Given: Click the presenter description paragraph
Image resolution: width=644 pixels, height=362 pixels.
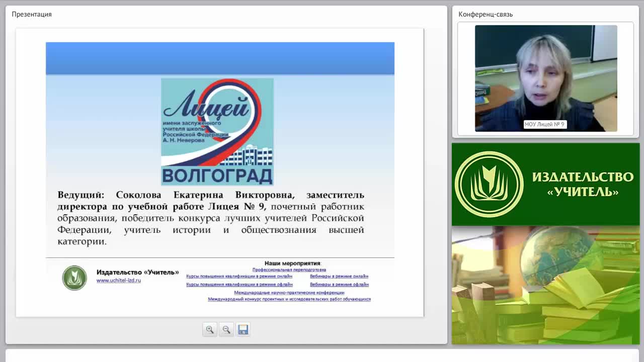Looking at the screenshot, I should click(210, 218).
